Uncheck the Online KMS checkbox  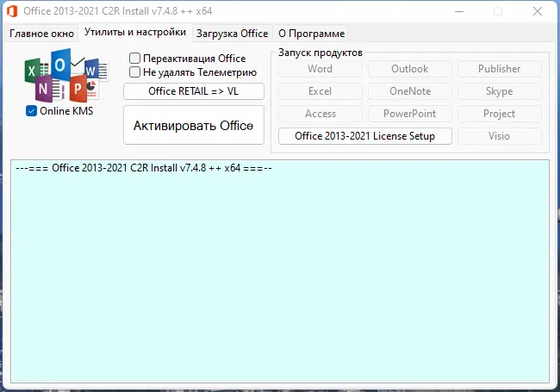(31, 111)
